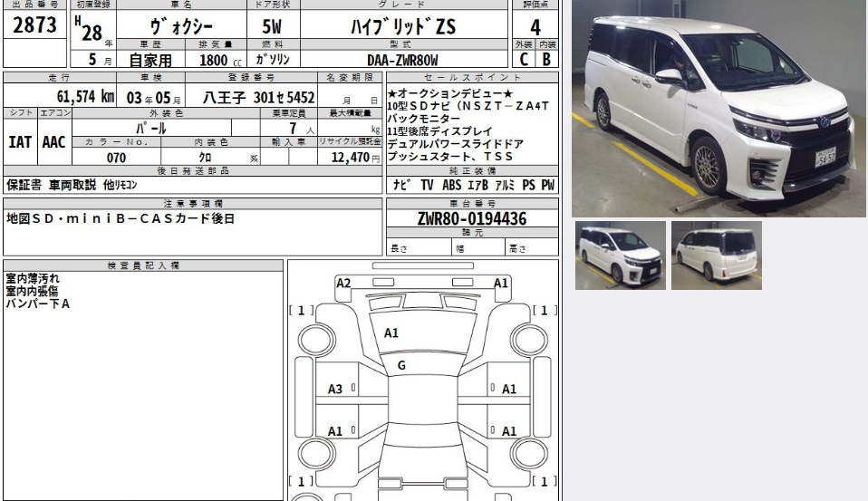
Task: Click the grade ハイブリッドZS
Action: pyautogui.click(x=403, y=26)
